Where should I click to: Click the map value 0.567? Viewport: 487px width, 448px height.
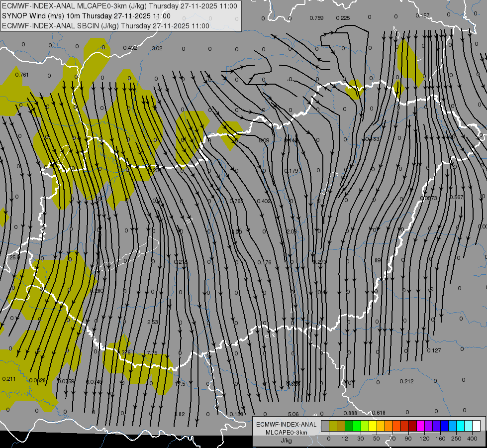pyautogui.click(x=456, y=198)
